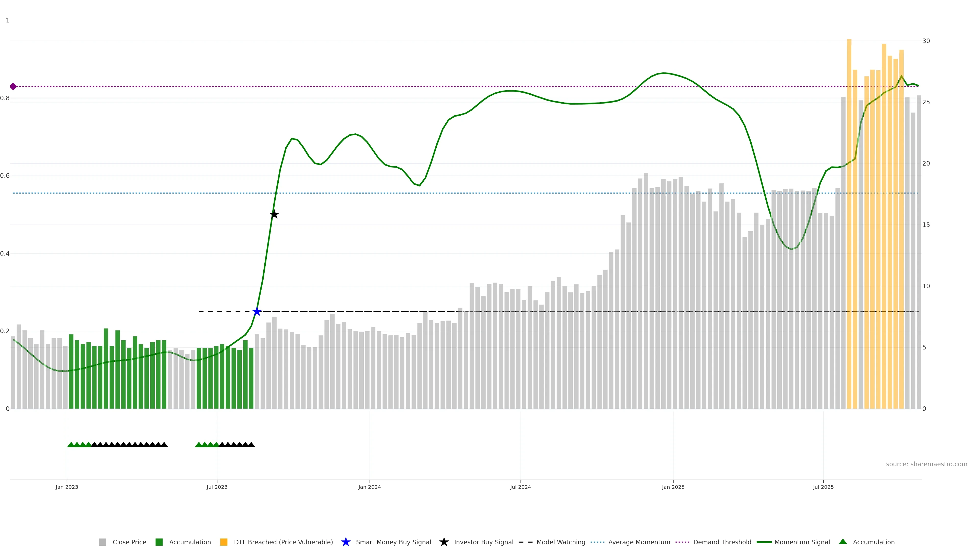Click the grey Close Price legend swatch

pyautogui.click(x=102, y=542)
